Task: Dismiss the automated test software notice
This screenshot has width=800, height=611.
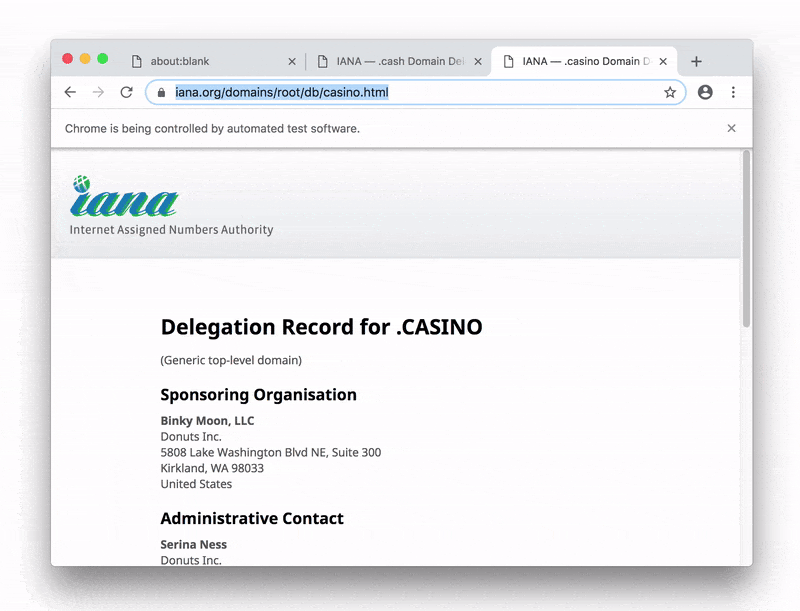Action: click(731, 128)
